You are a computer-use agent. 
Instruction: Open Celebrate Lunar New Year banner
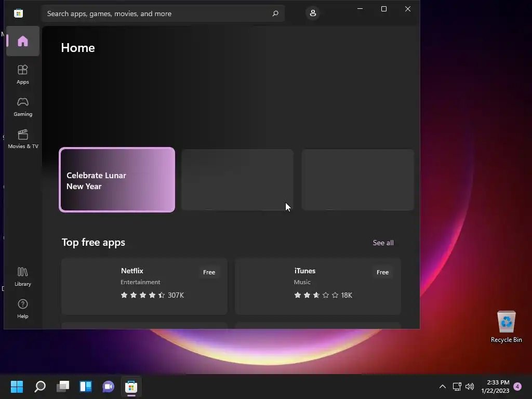point(117,180)
